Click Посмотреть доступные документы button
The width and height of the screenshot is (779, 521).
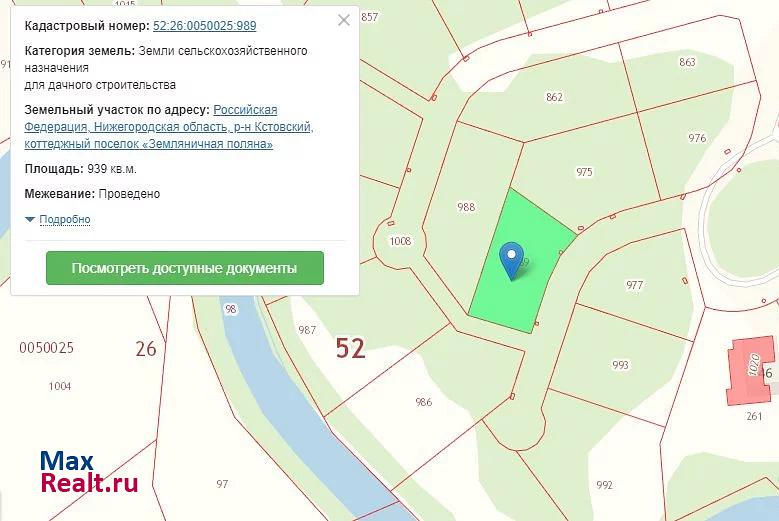pyautogui.click(x=185, y=268)
